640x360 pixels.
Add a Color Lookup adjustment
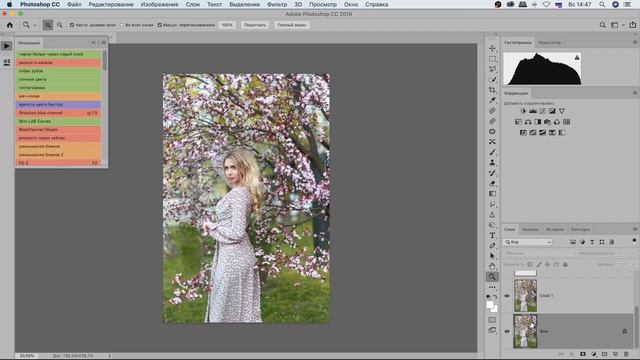pos(567,122)
